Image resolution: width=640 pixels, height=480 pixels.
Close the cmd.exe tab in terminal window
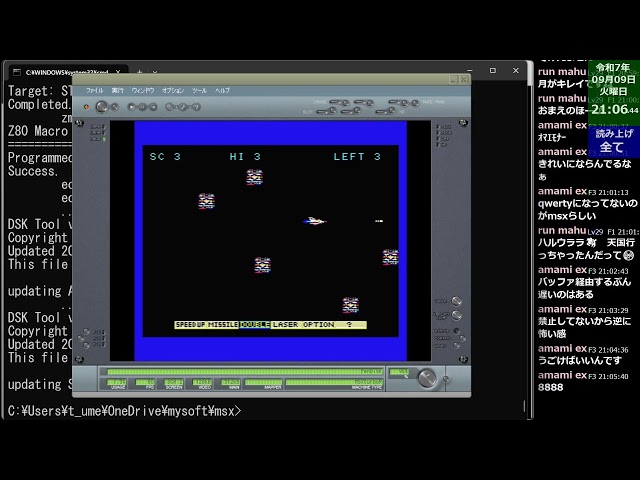pos(118,72)
